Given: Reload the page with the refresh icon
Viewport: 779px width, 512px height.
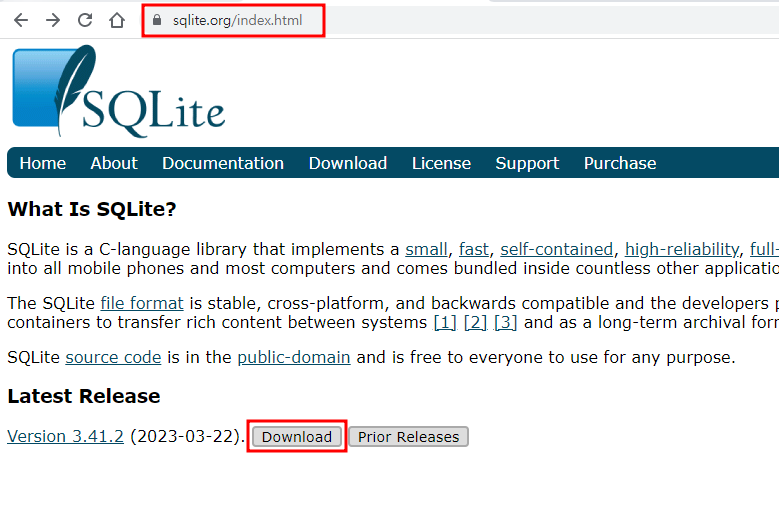Looking at the screenshot, I should tap(85, 20).
